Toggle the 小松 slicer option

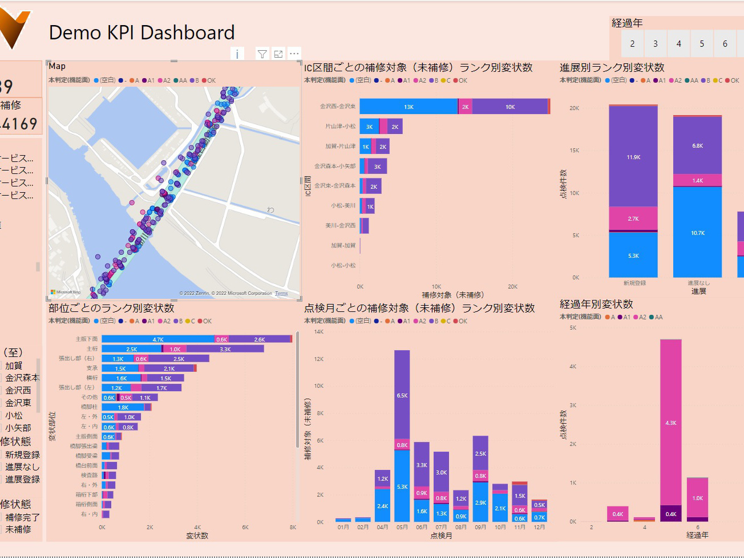(x=14, y=416)
